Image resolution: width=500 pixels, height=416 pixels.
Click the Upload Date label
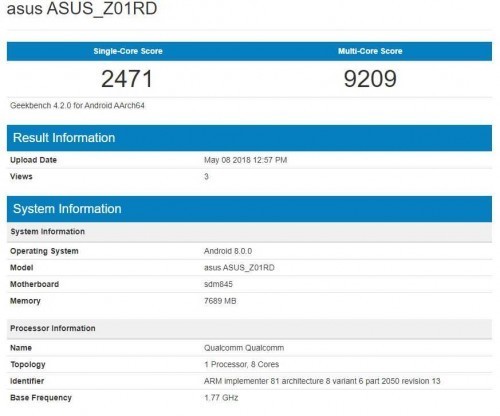[x=33, y=160]
